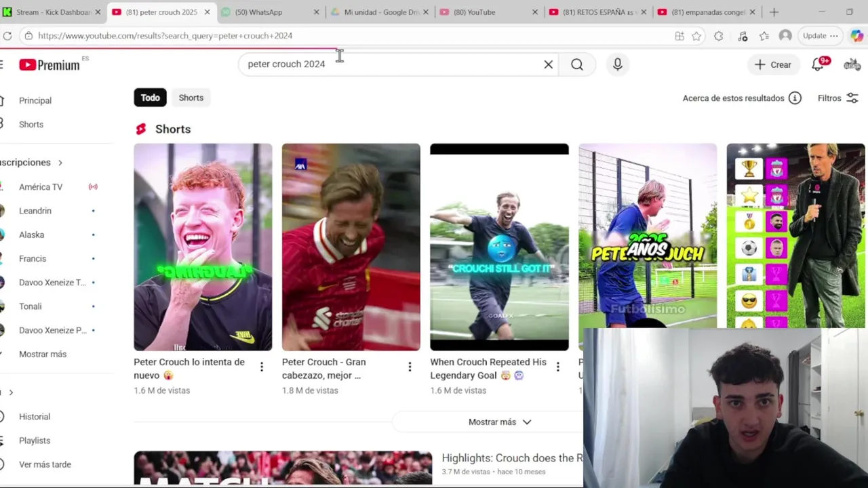Click 'When Crouch Repeated His Legendary Goal' title

tap(488, 369)
